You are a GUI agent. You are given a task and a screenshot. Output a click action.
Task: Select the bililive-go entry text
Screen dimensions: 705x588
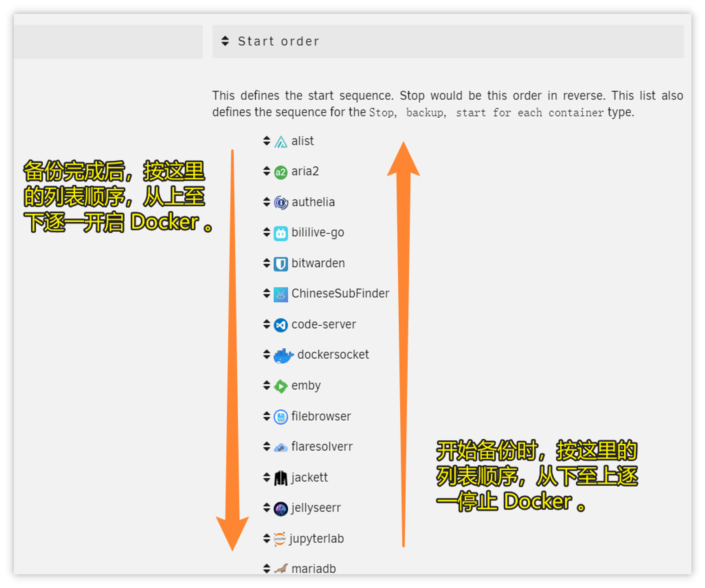(x=318, y=233)
